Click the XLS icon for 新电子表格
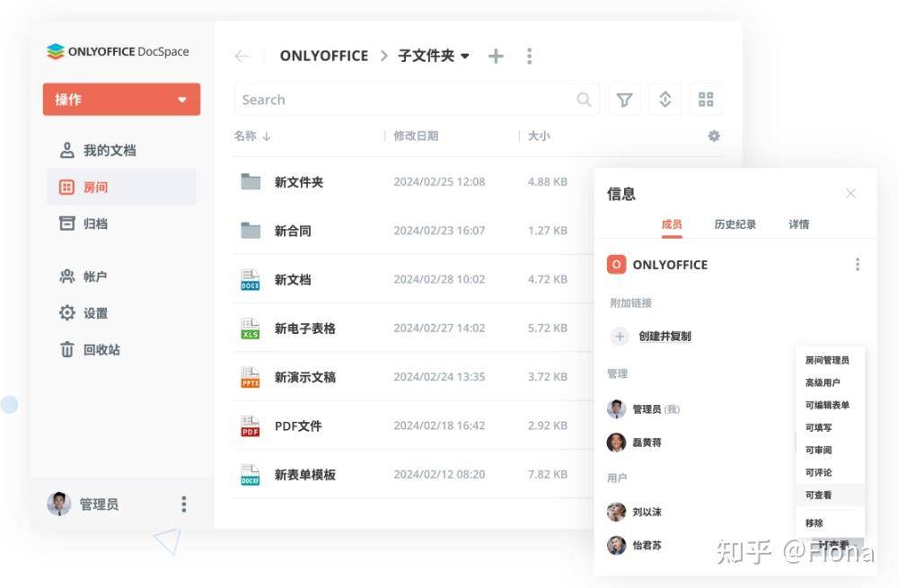Viewport: 898px width, 588px height. [x=251, y=328]
